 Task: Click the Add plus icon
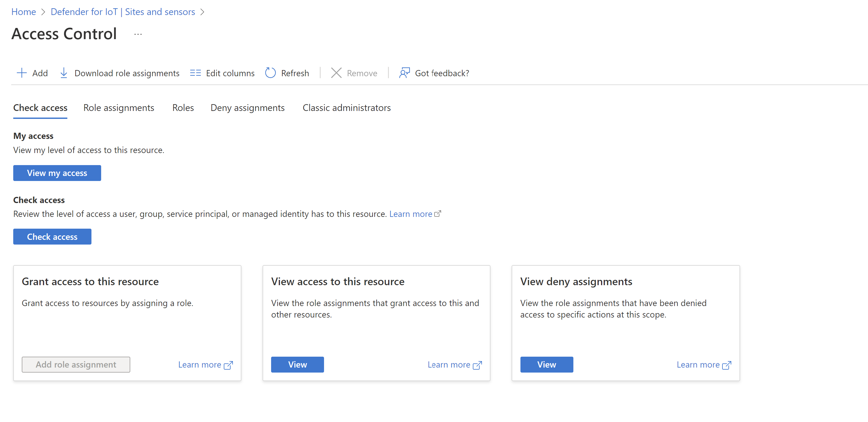21,73
